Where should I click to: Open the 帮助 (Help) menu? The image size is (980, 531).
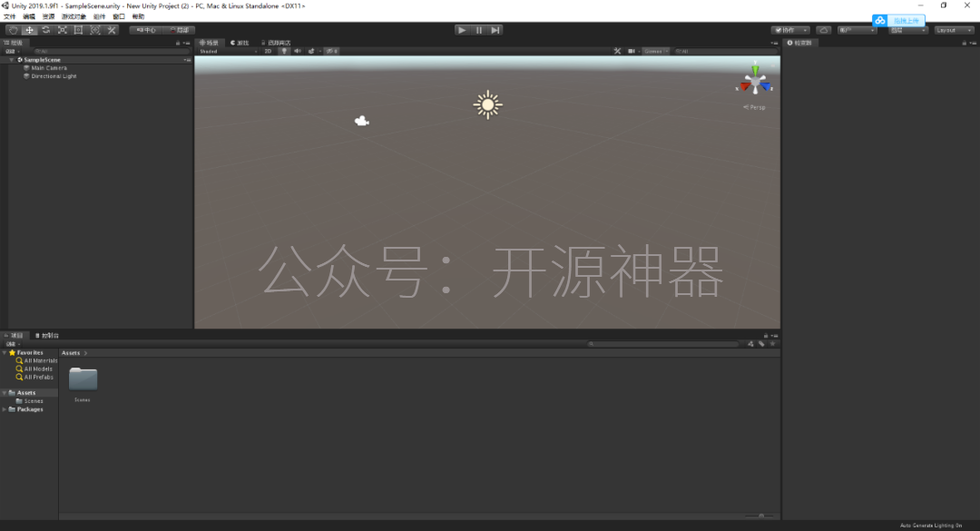tap(138, 17)
